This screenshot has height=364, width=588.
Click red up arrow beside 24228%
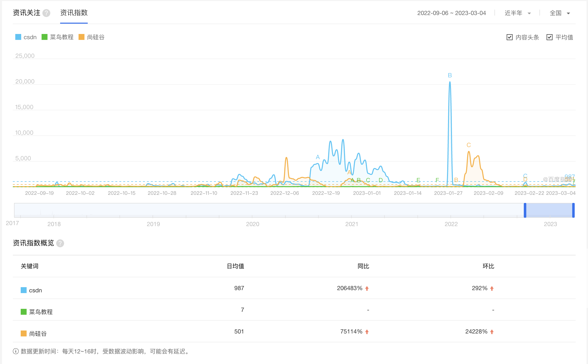tap(492, 332)
